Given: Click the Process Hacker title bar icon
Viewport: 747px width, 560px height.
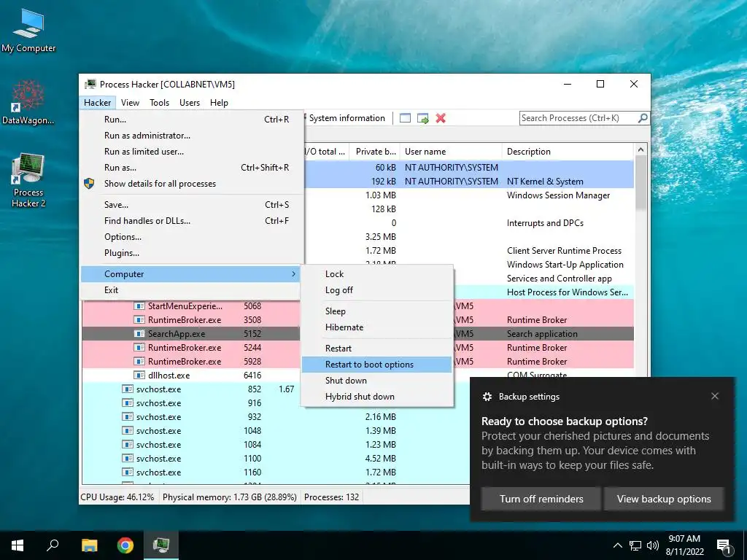Looking at the screenshot, I should point(90,85).
